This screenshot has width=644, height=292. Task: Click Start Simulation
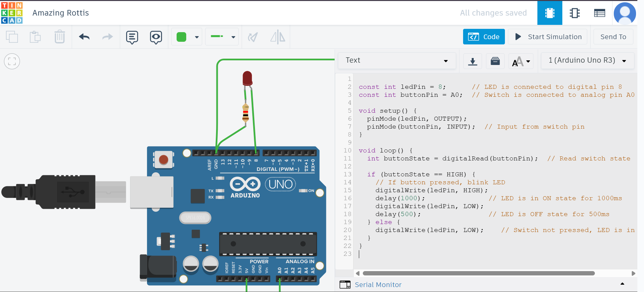coord(548,37)
